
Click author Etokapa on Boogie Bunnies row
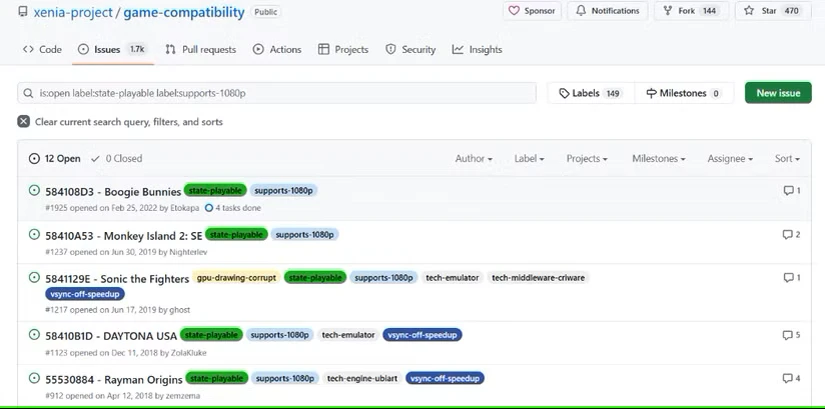click(x=185, y=208)
